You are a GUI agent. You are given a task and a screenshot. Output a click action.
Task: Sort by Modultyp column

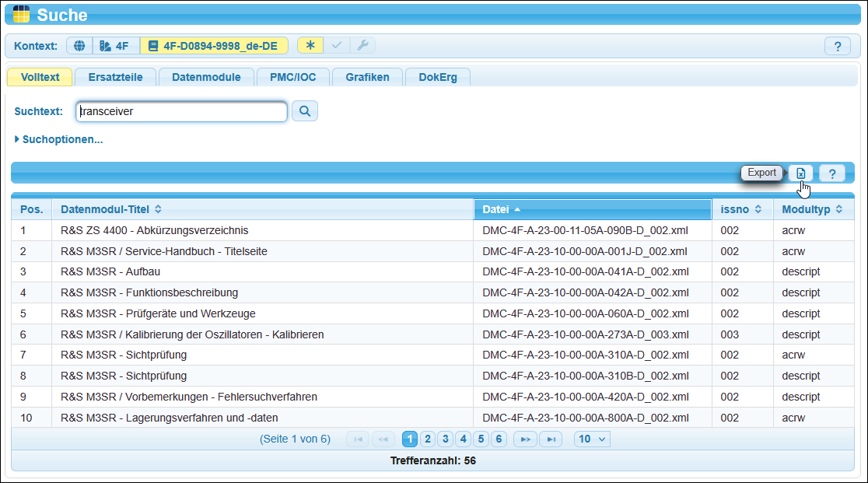point(813,210)
